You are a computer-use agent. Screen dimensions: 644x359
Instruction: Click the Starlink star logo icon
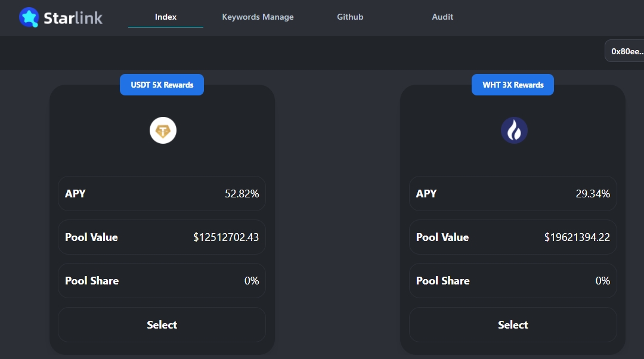tap(29, 17)
